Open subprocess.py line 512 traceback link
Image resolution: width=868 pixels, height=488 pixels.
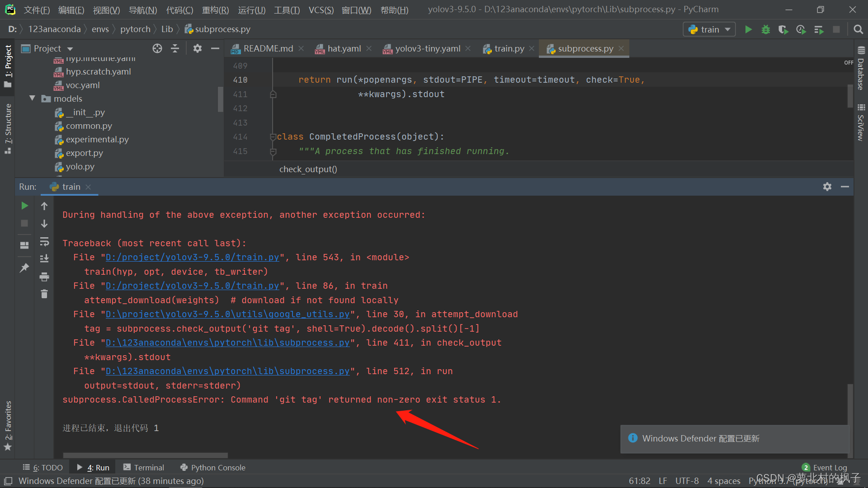pos(227,371)
